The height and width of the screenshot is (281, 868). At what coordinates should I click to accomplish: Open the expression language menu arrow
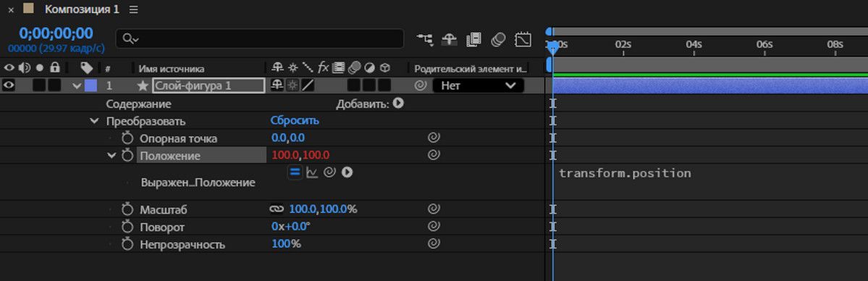tap(347, 172)
